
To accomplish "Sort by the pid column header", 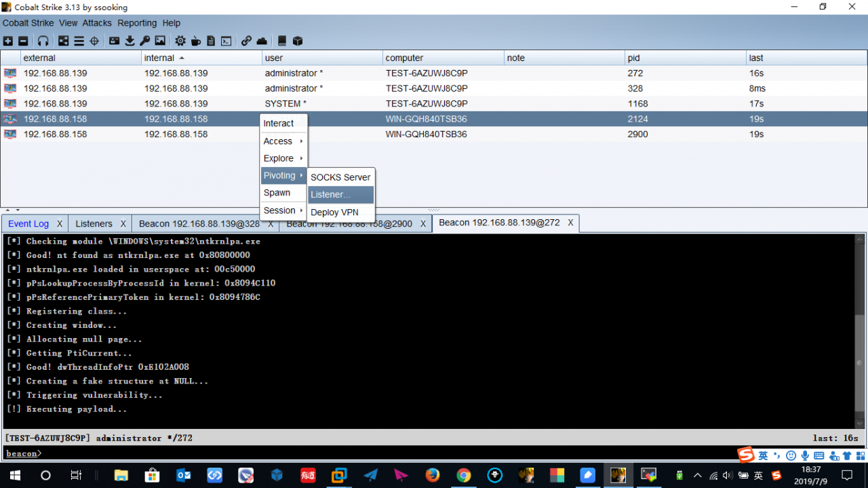I will click(x=685, y=58).
